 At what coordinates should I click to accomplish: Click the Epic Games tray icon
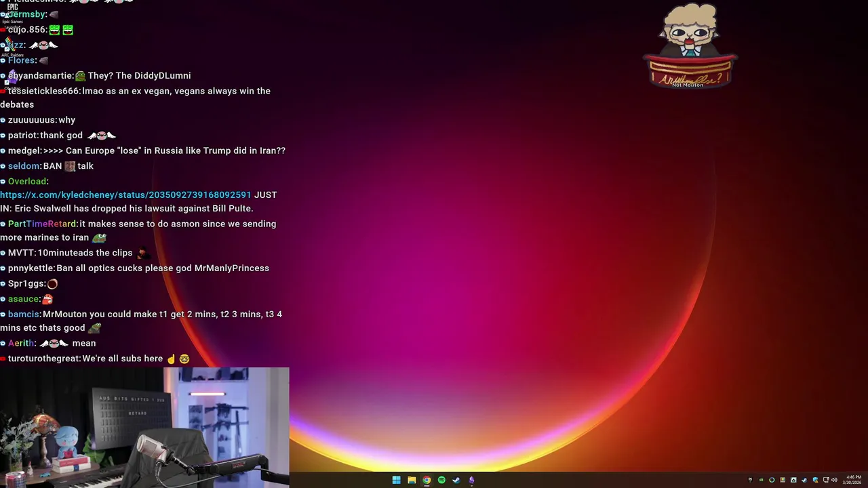750,480
